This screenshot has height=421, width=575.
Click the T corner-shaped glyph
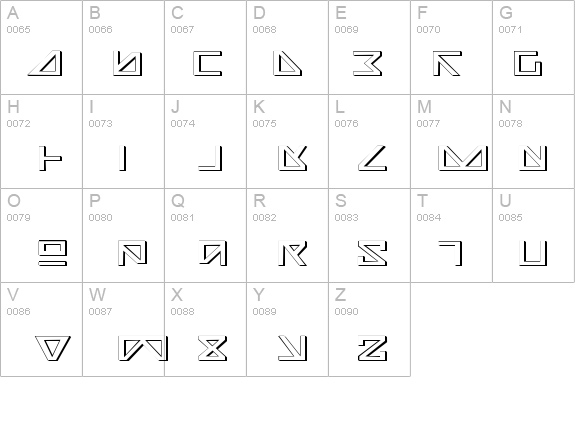click(450, 253)
